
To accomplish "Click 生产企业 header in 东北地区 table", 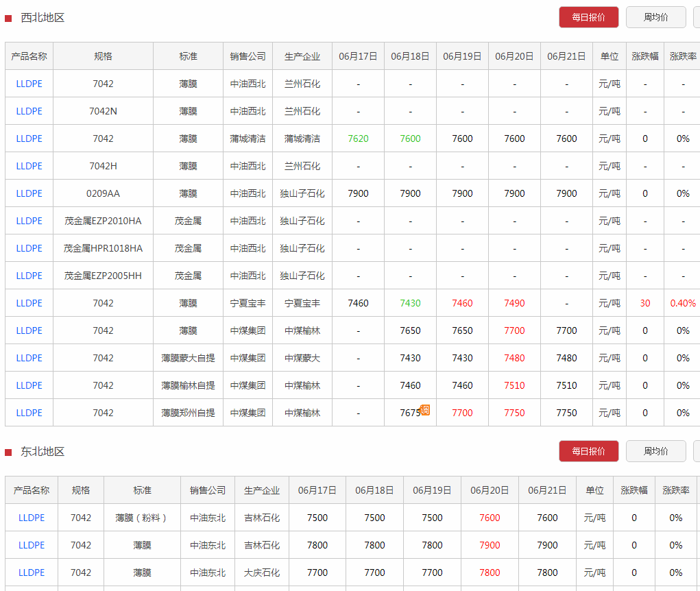I will (x=262, y=490).
